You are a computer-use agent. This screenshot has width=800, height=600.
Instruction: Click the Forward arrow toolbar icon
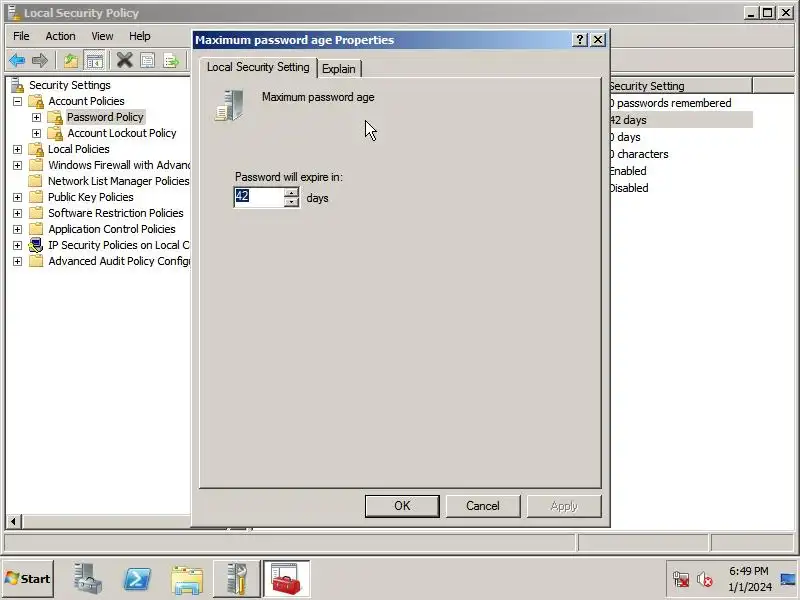coord(39,61)
